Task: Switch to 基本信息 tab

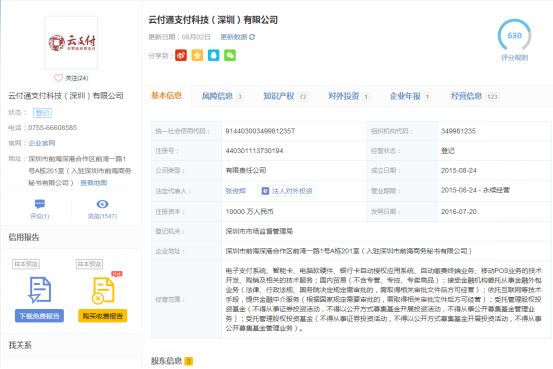Action: (x=166, y=96)
